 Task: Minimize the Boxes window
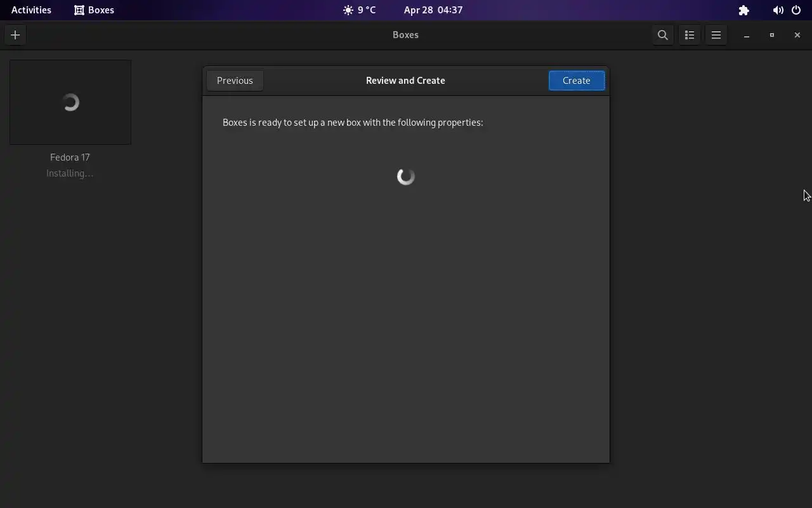tap(747, 35)
